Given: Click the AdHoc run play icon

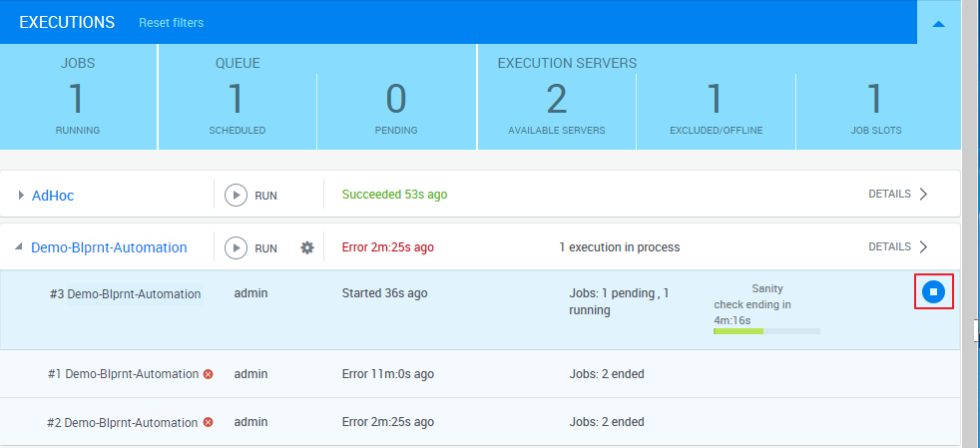Looking at the screenshot, I should click(x=236, y=195).
